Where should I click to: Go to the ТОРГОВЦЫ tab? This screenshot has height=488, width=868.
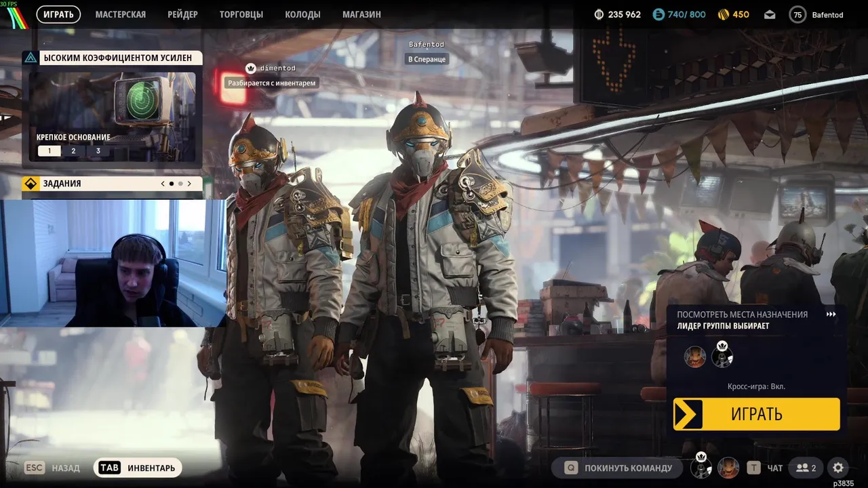[241, 14]
